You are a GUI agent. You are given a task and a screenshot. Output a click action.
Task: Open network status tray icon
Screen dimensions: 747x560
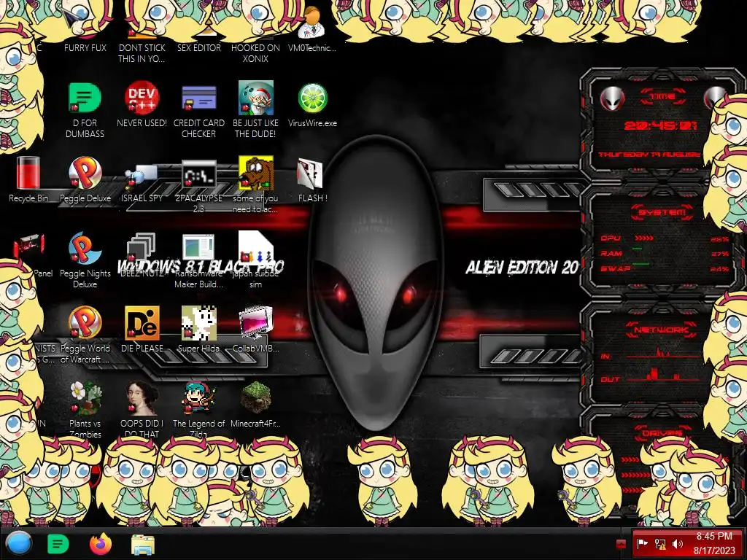659,543
